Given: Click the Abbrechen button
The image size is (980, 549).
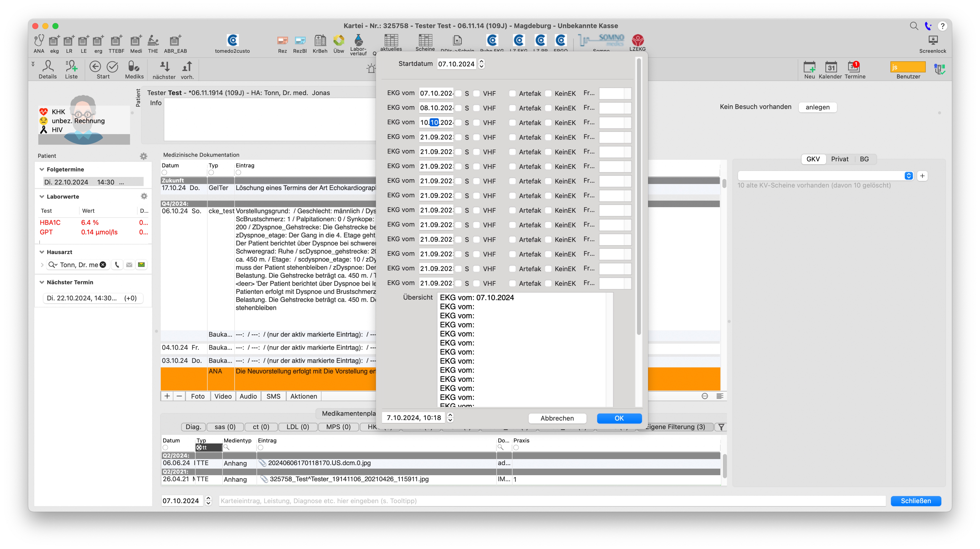Looking at the screenshot, I should (x=557, y=418).
